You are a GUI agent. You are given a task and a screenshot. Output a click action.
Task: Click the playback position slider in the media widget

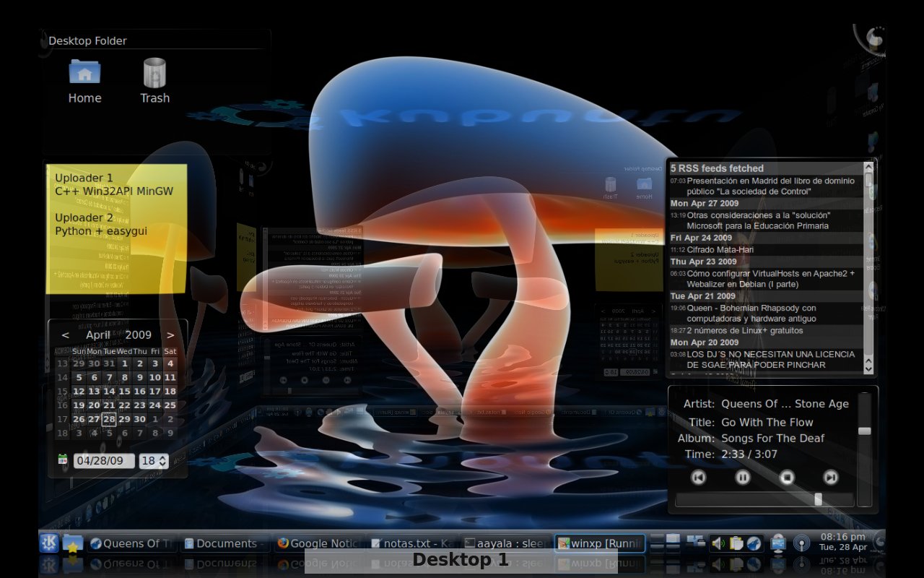(x=818, y=499)
